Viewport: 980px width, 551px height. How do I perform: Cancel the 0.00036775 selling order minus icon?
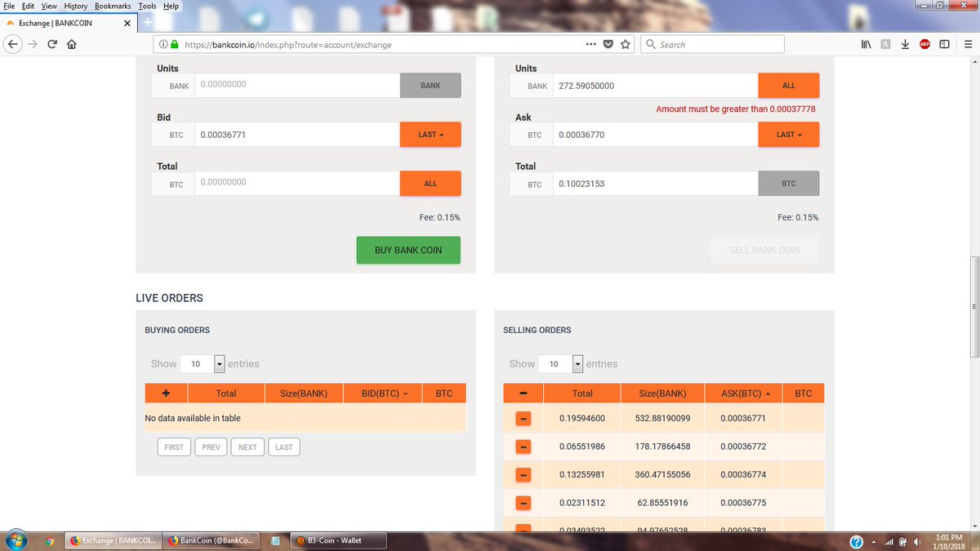(523, 503)
